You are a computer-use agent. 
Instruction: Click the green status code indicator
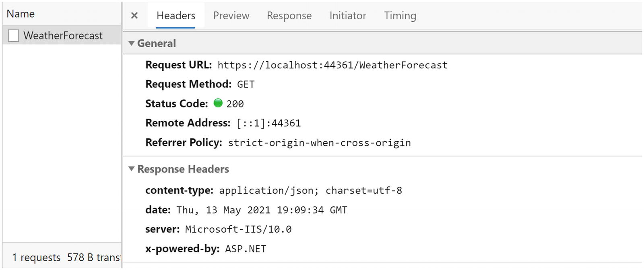click(x=218, y=103)
